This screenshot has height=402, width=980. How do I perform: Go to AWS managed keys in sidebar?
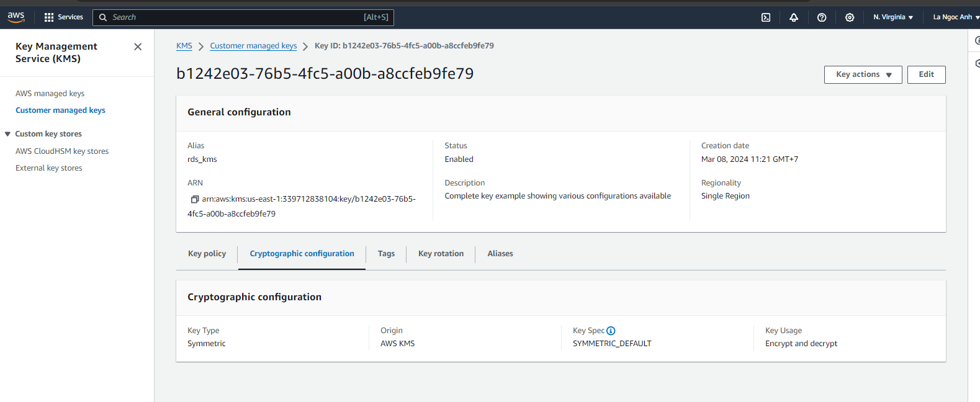pyautogui.click(x=50, y=94)
